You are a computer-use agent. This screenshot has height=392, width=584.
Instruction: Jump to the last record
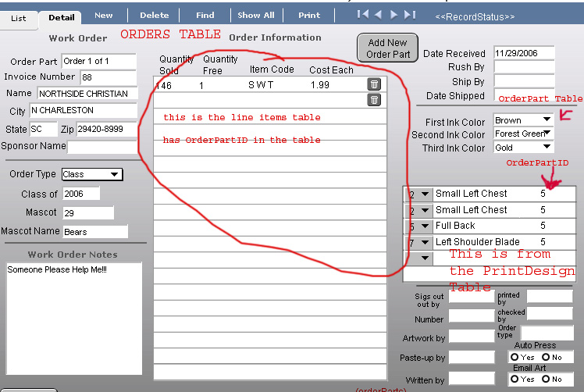410,15
